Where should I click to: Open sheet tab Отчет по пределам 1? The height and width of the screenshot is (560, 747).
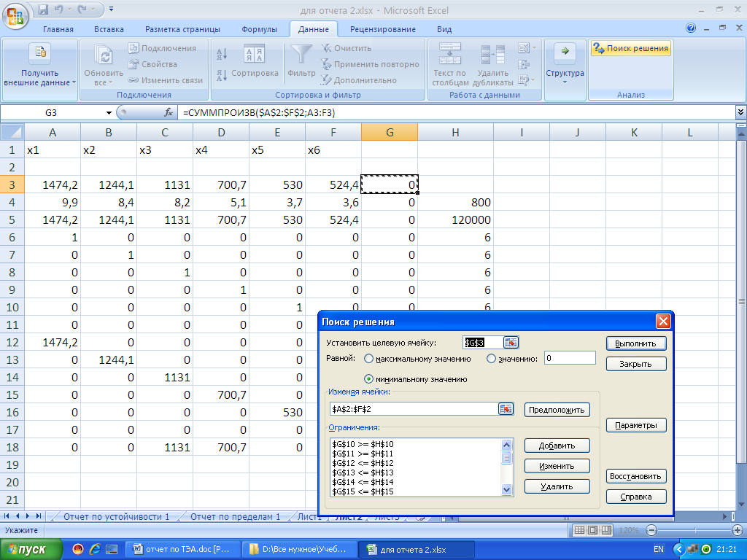click(236, 517)
